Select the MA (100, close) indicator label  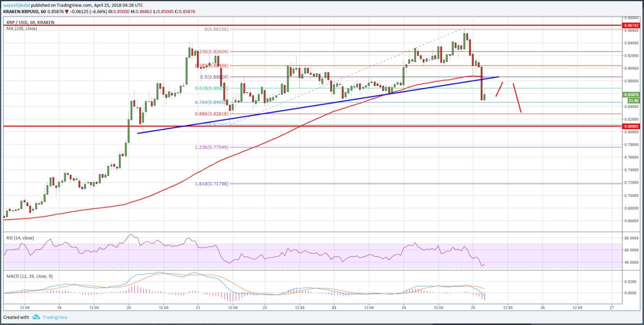click(x=22, y=28)
